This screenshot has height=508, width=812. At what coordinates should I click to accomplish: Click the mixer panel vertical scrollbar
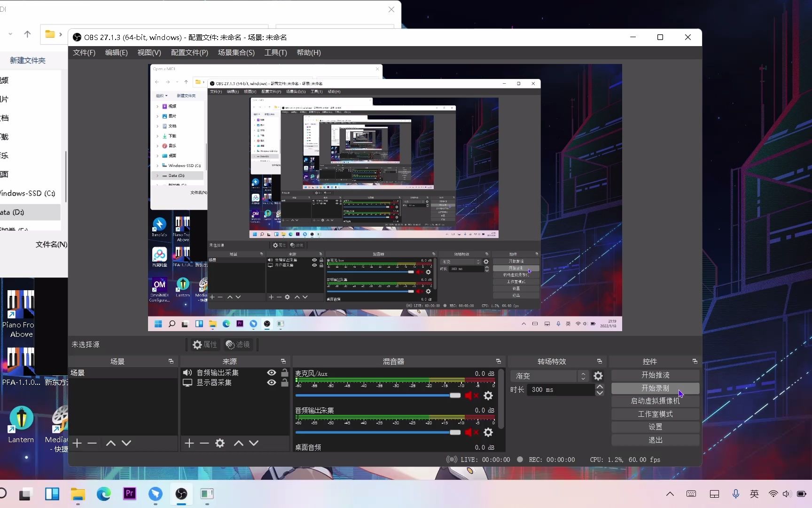(501, 399)
